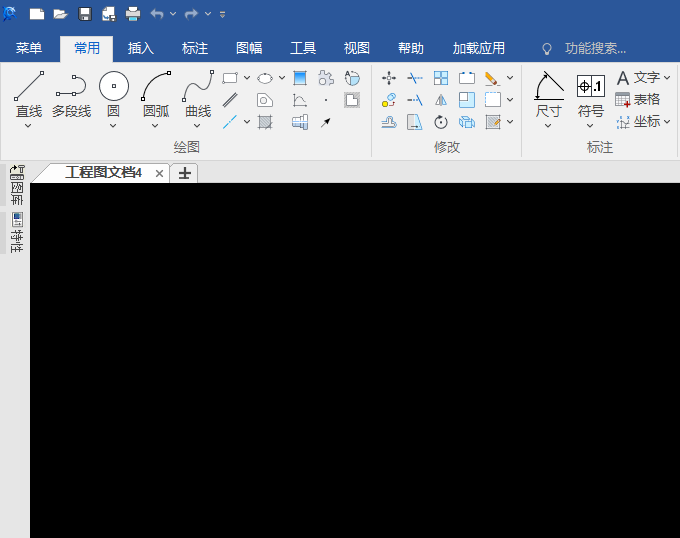Click the hatch edit pencil icon
The image size is (680, 538).
point(493,122)
